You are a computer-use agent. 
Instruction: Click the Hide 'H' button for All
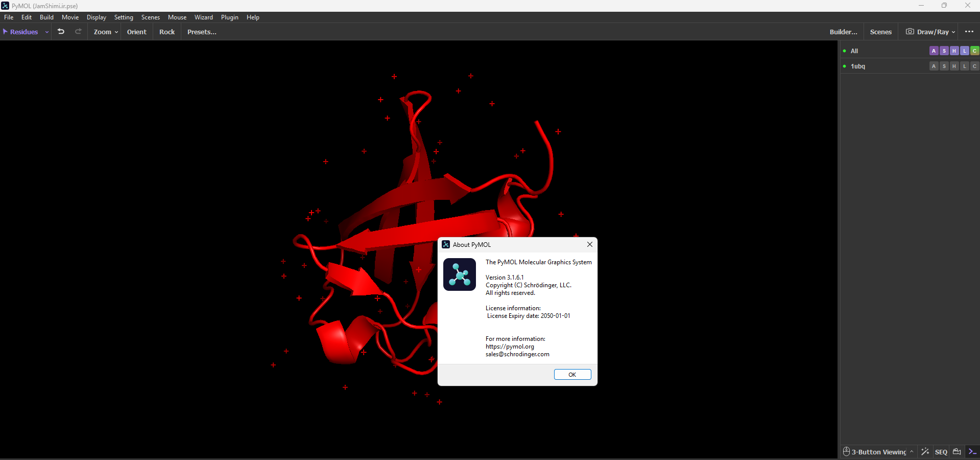[954, 51]
